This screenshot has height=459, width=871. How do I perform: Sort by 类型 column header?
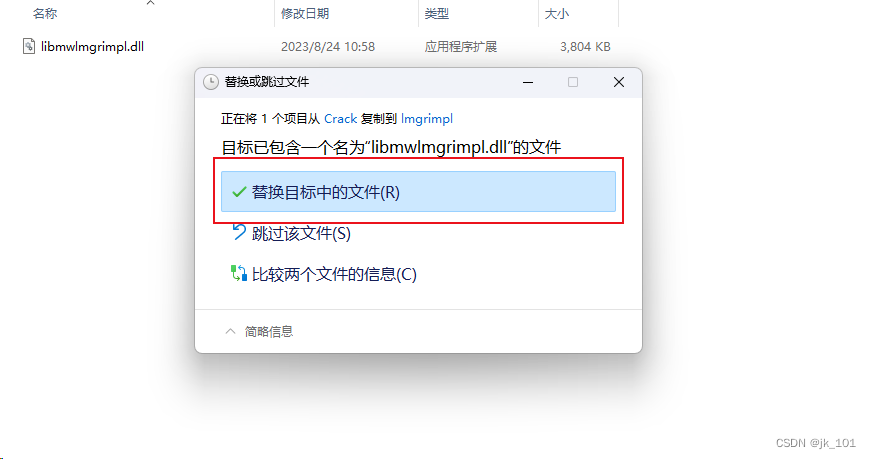pyautogui.click(x=437, y=14)
